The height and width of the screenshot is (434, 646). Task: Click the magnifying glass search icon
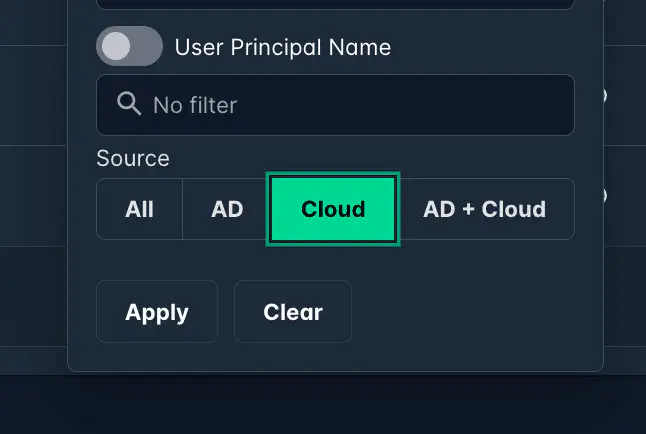(129, 104)
